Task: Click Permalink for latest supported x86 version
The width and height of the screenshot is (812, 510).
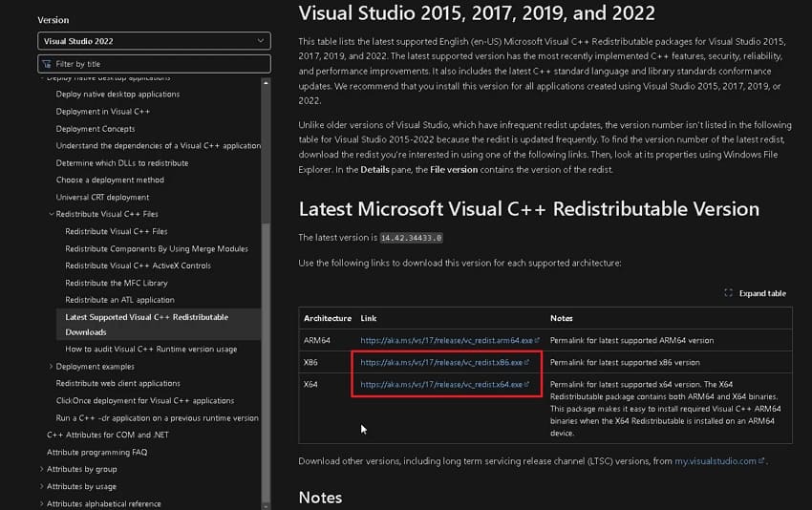Action: [x=625, y=362]
